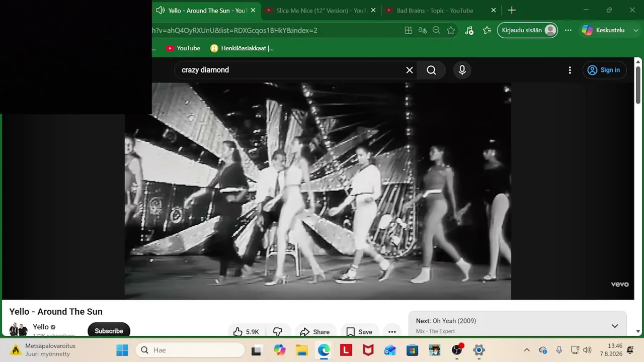Open more actions under the video

click(x=392, y=332)
